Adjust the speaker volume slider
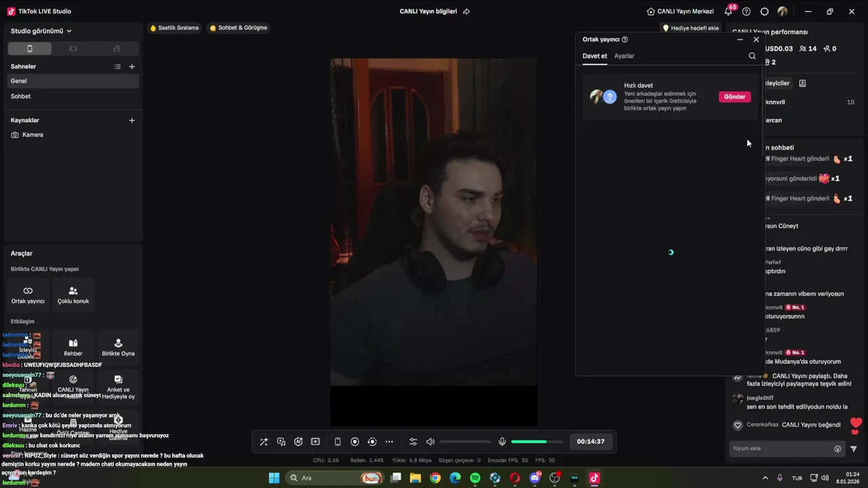The image size is (868, 488). coord(465,442)
